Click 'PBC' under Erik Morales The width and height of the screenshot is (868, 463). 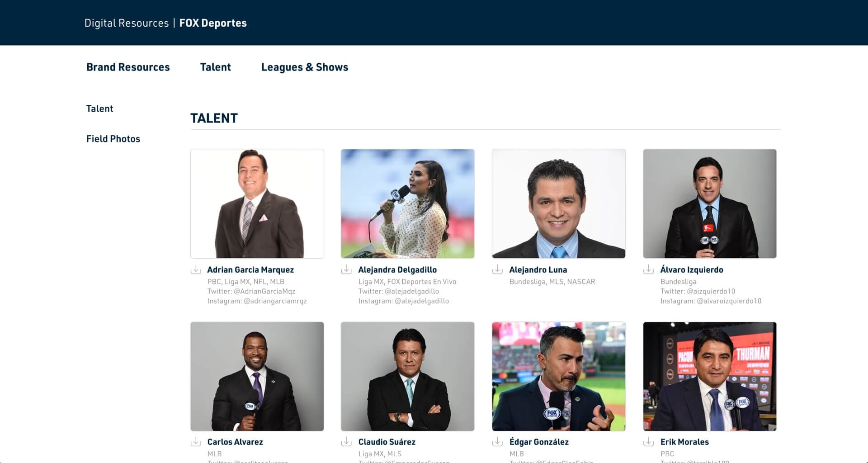point(667,454)
